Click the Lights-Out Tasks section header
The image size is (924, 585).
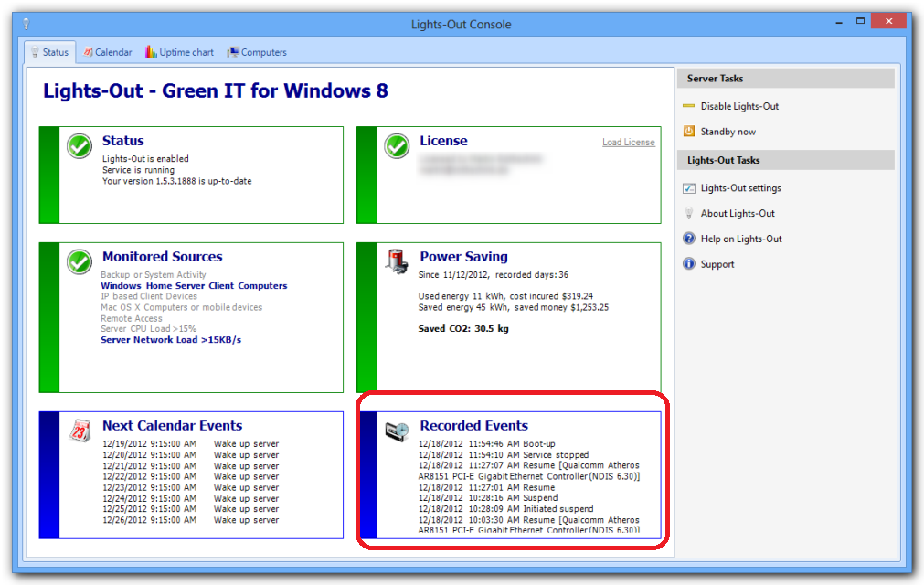coord(785,160)
